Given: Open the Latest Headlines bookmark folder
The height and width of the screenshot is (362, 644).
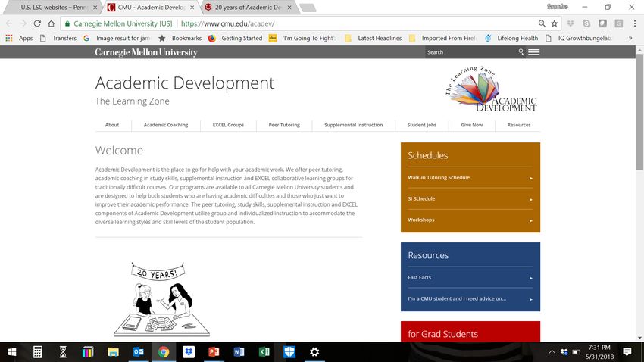Looking at the screenshot, I should click(374, 38).
